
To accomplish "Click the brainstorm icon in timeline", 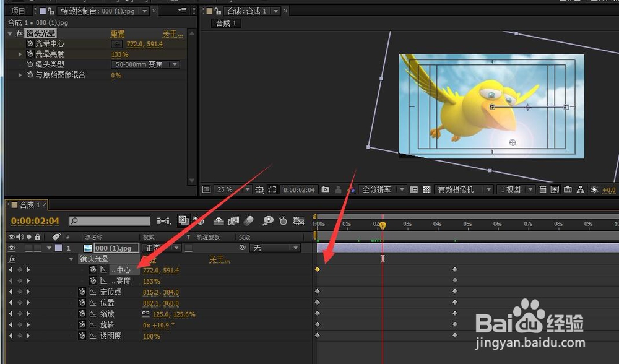I will click(268, 220).
